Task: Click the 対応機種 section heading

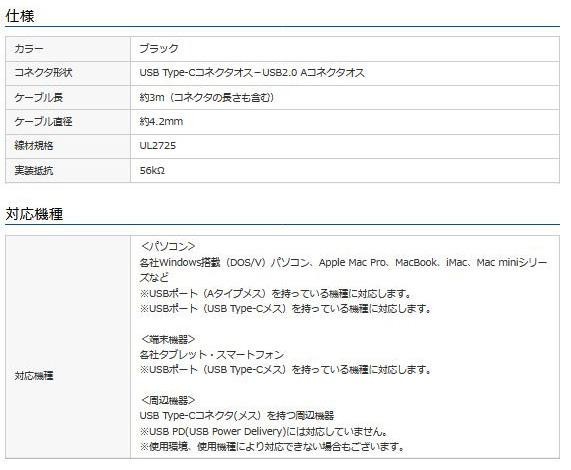Action: point(34,214)
